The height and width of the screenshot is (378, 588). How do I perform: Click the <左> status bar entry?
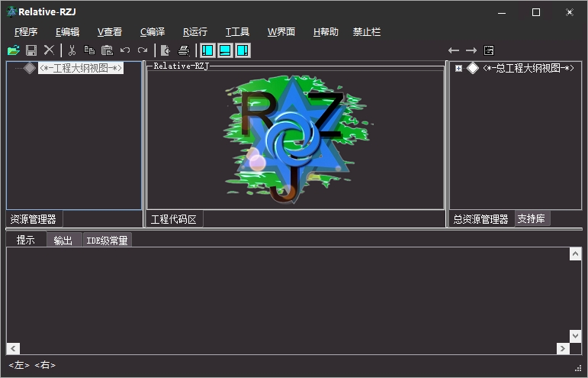click(19, 365)
